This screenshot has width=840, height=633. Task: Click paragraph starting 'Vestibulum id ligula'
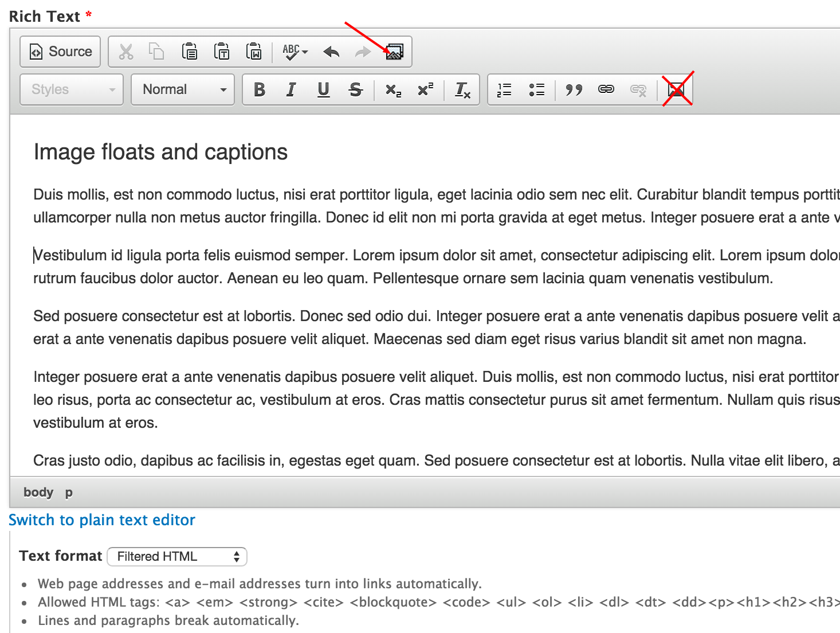pyautogui.click(x=437, y=267)
